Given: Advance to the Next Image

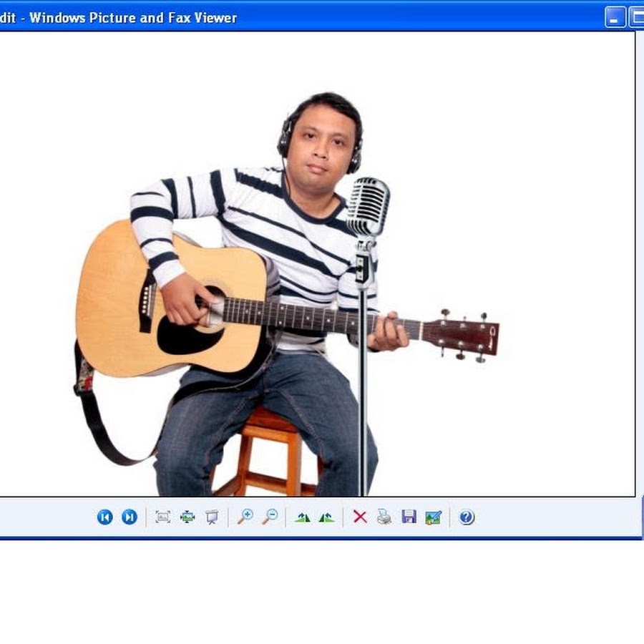Looking at the screenshot, I should click(130, 517).
